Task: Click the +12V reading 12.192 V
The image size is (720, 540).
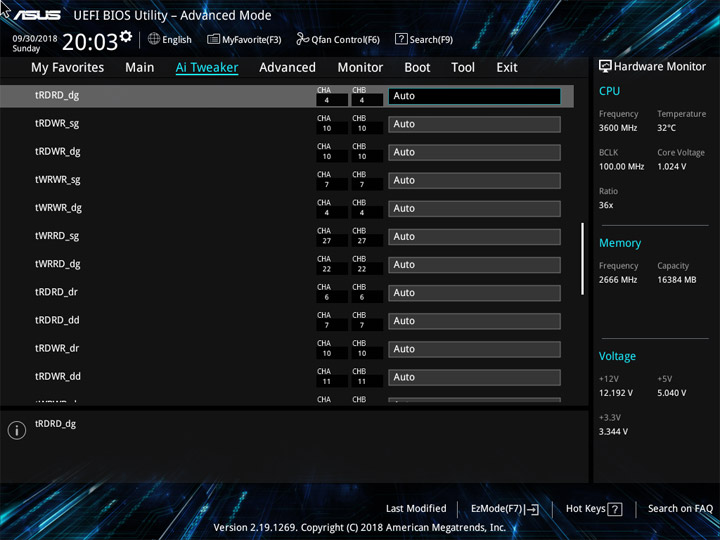Action: pyautogui.click(x=615, y=393)
